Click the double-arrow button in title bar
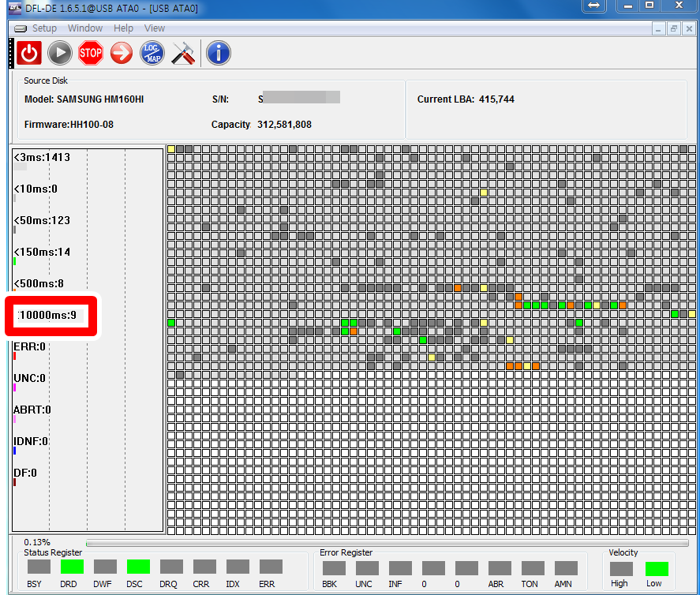The image size is (700, 595). [x=593, y=6]
